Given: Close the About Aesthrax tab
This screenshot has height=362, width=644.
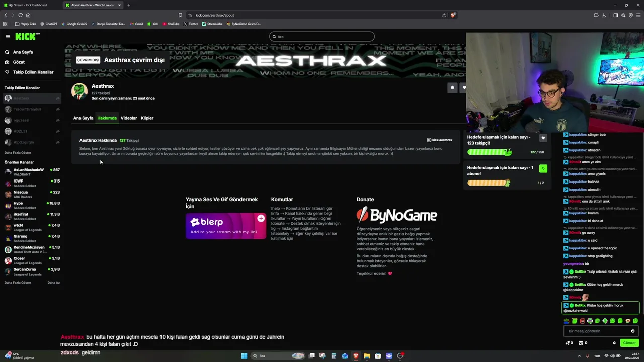Looking at the screenshot, I should point(119,5).
